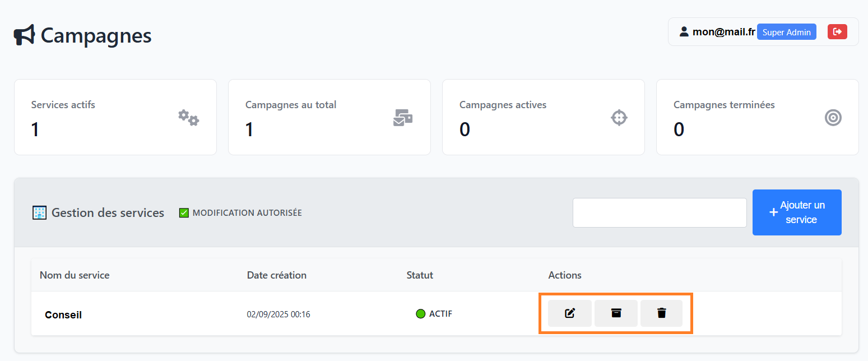868x361 pixels.
Task: Click the mon@mail.fr account text
Action: click(724, 32)
